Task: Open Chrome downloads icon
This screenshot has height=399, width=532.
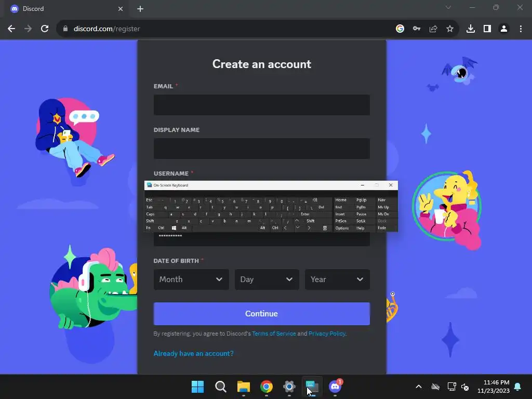Action: click(x=471, y=29)
